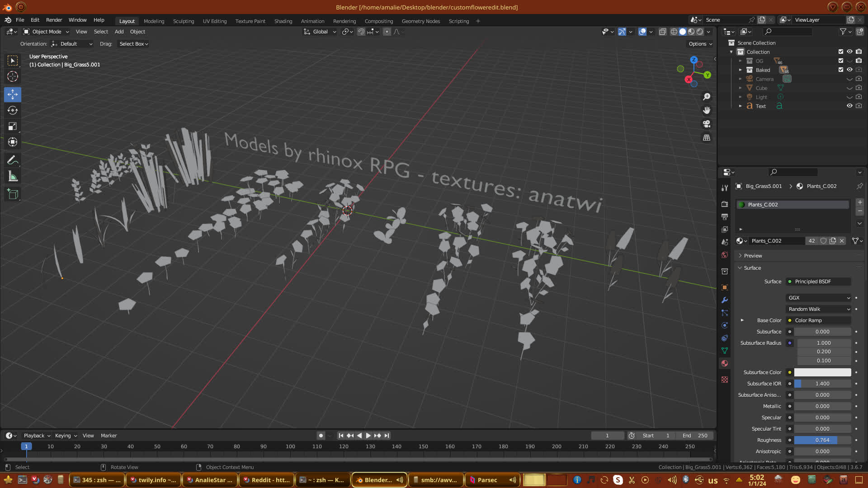The height and width of the screenshot is (488, 868).
Task: Open the Random Walk subsurface method dropdown
Action: pos(819,309)
